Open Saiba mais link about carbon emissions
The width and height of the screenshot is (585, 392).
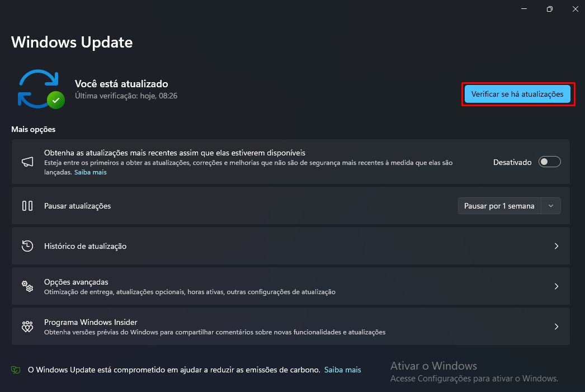(343, 370)
